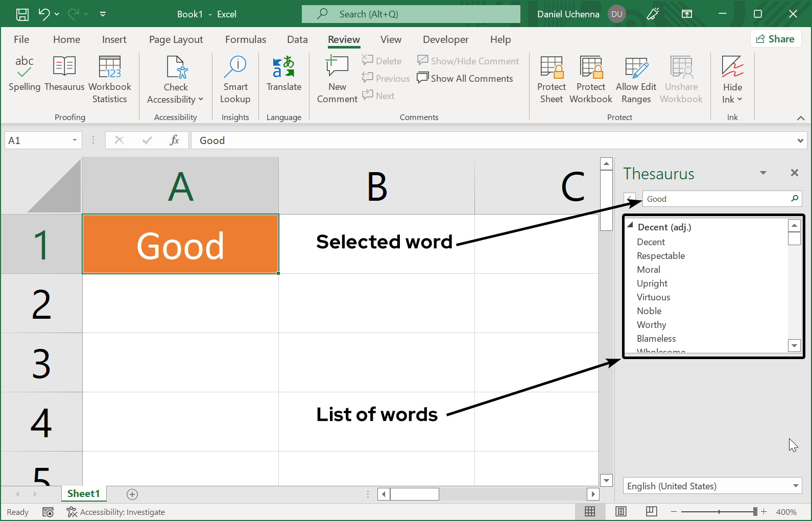Run the Spelling check

pos(24,74)
